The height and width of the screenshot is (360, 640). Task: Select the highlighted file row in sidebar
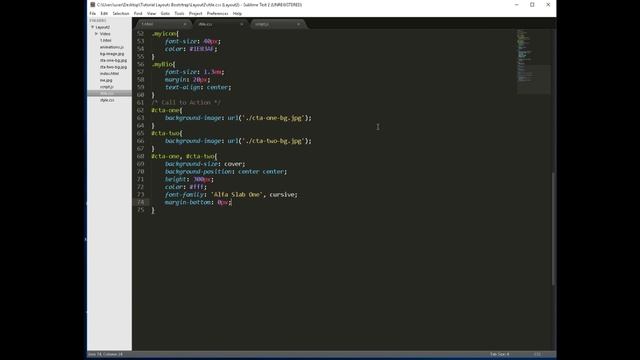coord(109,93)
